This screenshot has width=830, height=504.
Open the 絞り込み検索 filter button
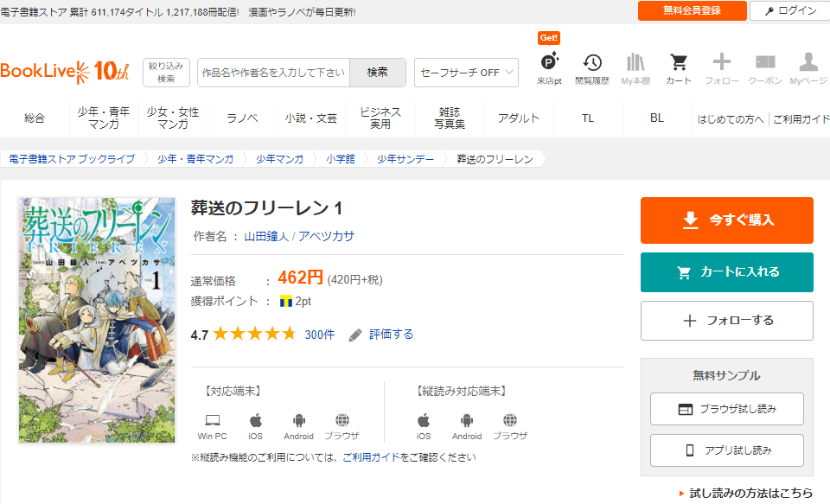(166, 73)
